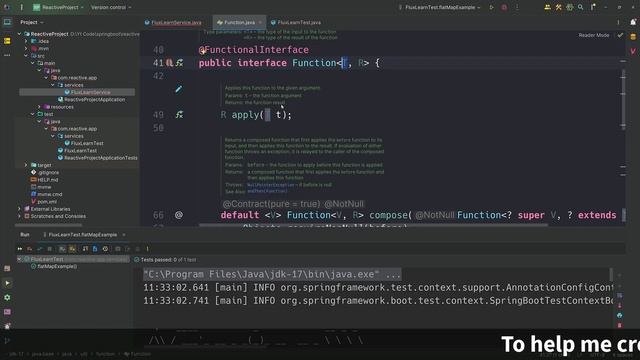The image size is (640, 360).
Task: Click Rerun failed tests icon in the Run toolbar
Action: (29, 249)
